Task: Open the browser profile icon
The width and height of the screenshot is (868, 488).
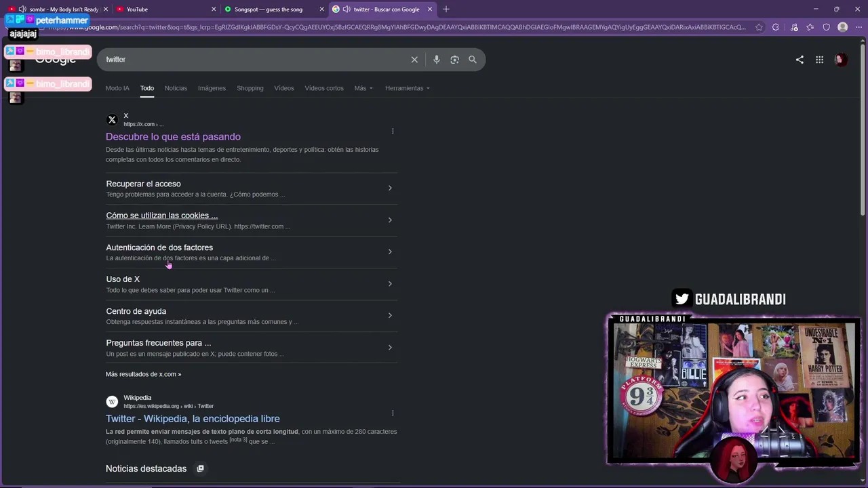Action: [842, 27]
